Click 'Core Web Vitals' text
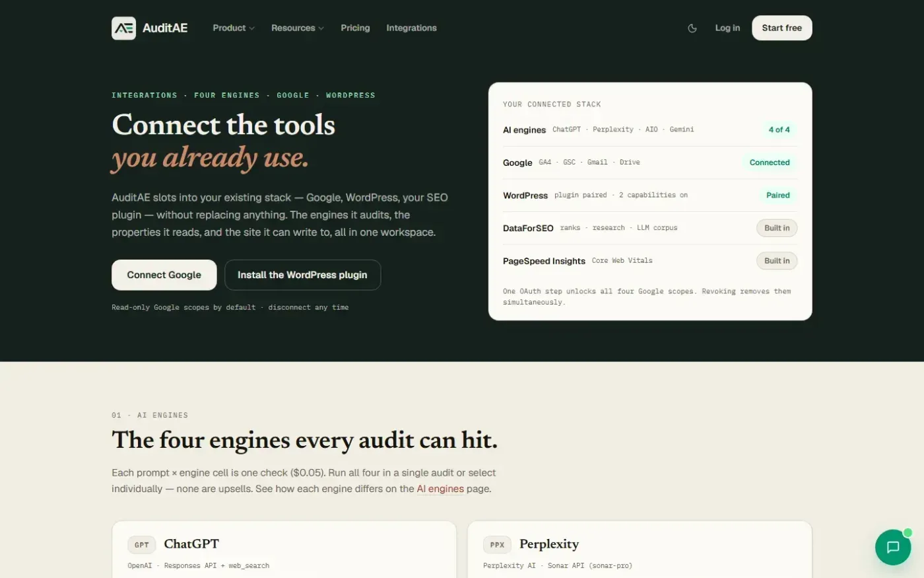 click(622, 260)
